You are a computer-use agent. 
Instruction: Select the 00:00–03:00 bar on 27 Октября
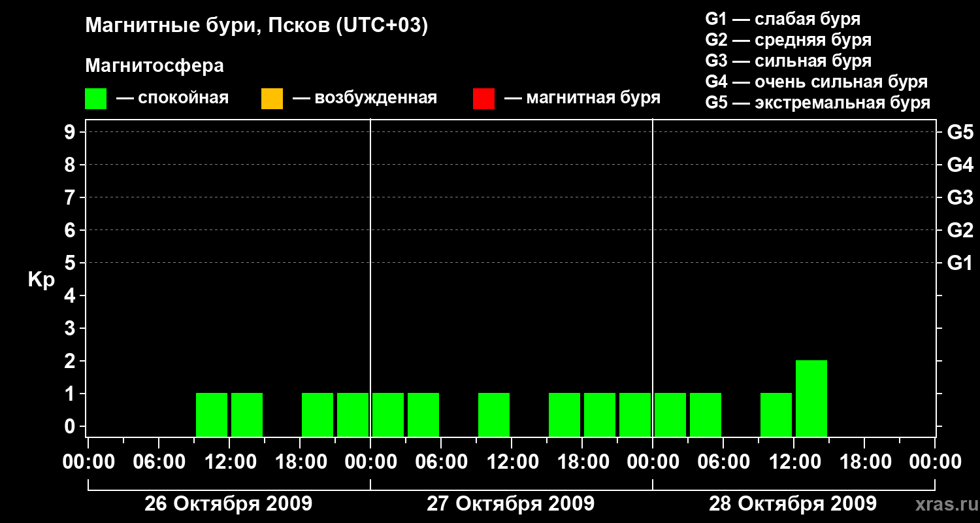(388, 414)
